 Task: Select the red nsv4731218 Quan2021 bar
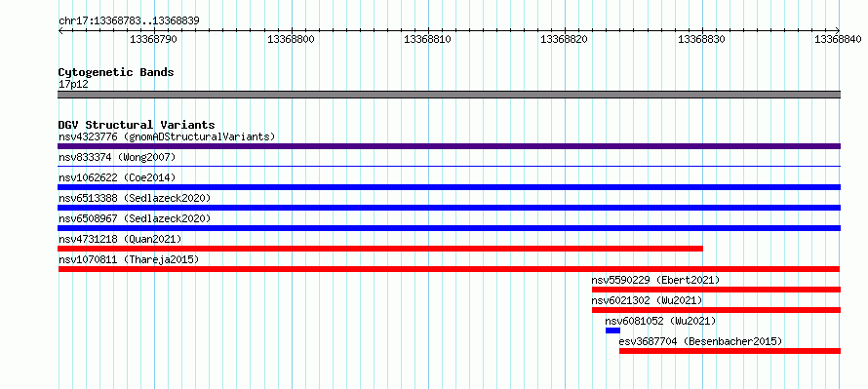coord(380,249)
